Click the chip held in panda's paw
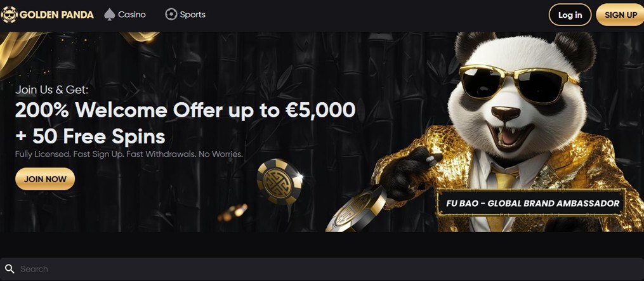The height and width of the screenshot is (281, 644). [356, 211]
